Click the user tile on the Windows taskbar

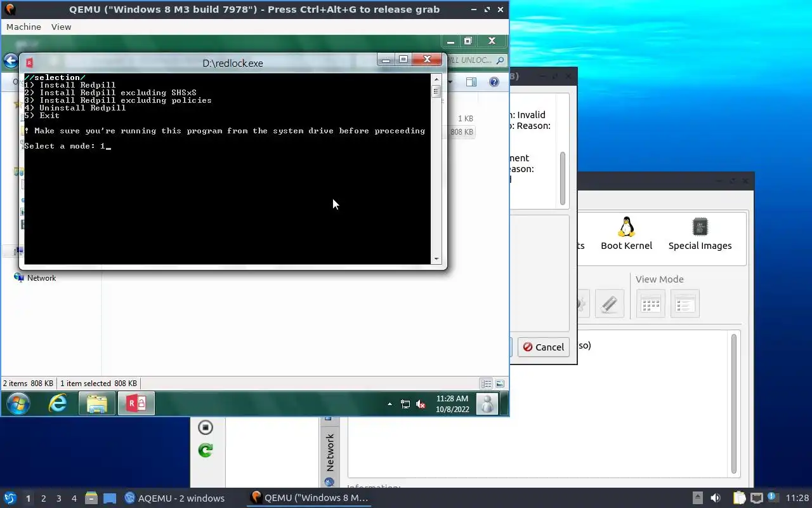(487, 404)
